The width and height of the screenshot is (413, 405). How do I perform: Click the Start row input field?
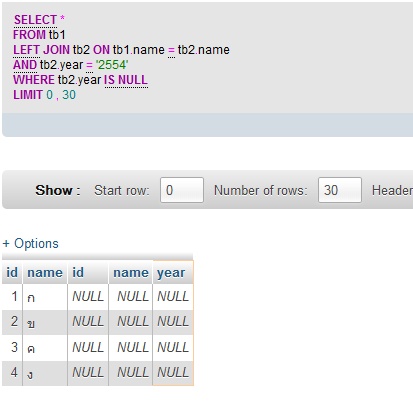tap(182, 190)
